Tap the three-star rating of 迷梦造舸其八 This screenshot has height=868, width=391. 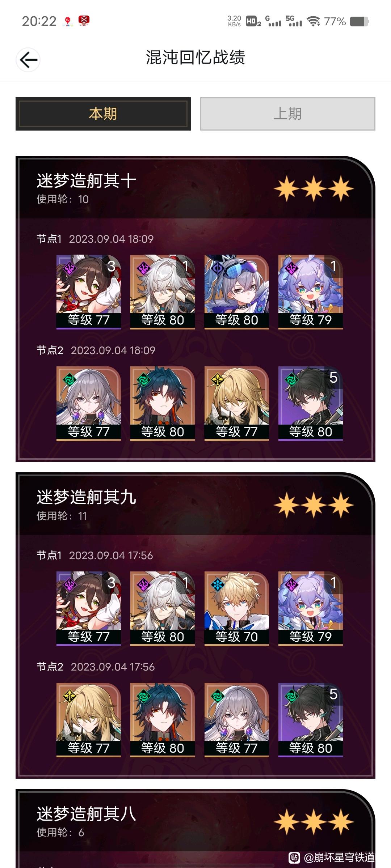314,822
